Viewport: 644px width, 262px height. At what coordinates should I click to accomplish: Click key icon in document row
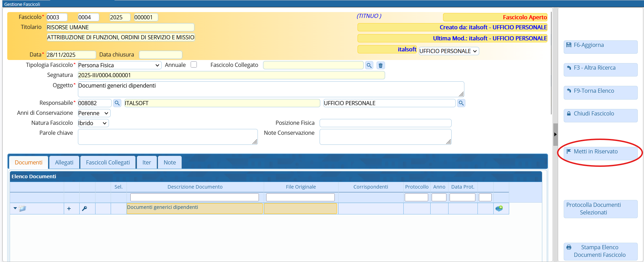(x=84, y=209)
